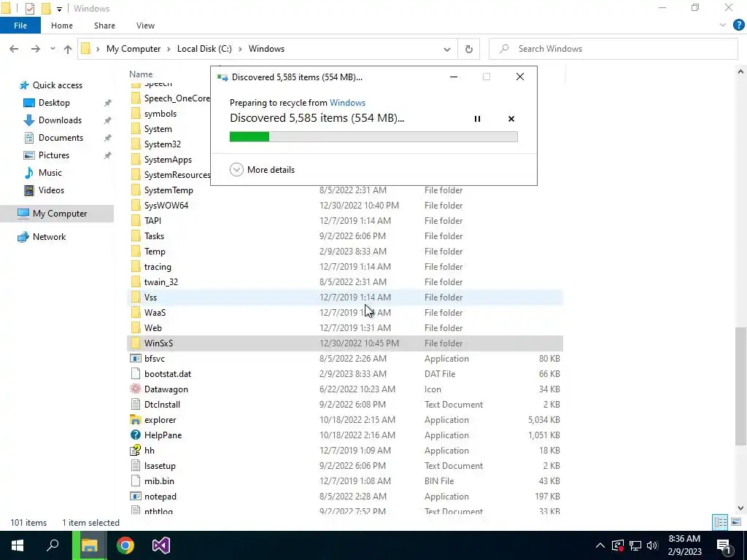Go up one folder level

tap(68, 49)
